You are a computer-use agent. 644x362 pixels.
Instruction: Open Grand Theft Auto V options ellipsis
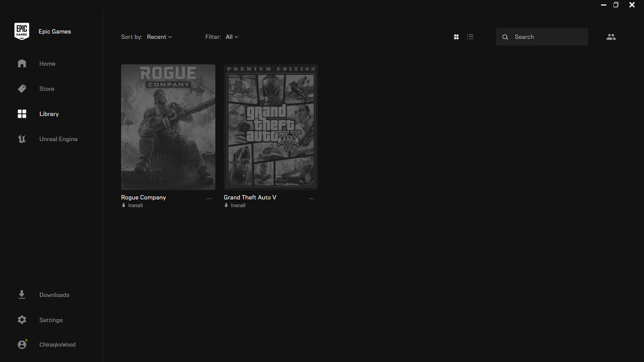point(311,199)
